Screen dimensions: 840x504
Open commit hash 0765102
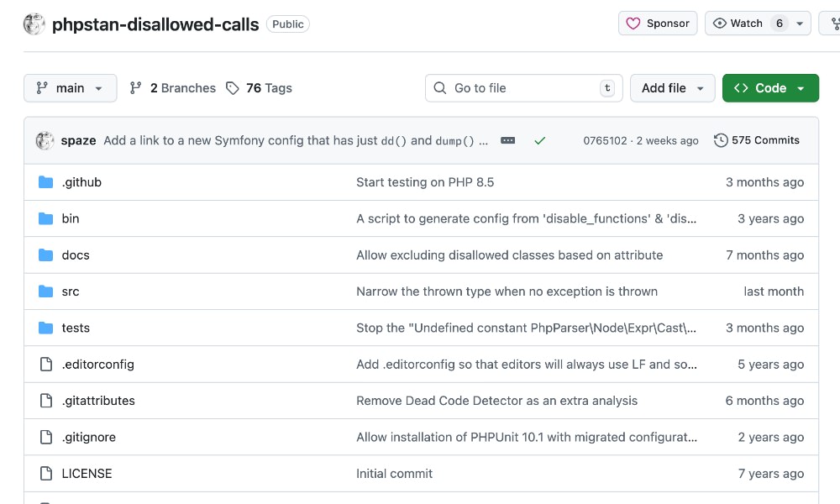click(x=605, y=140)
